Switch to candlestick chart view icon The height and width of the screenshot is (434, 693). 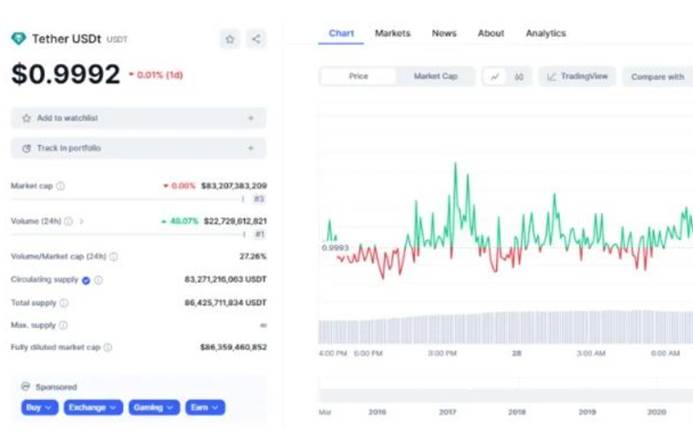(x=519, y=76)
